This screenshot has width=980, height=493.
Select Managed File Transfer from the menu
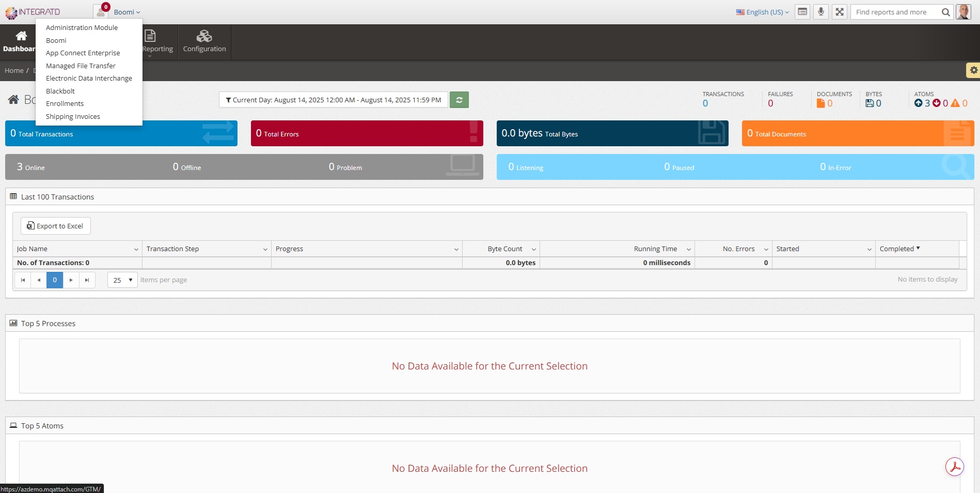pyautogui.click(x=81, y=66)
